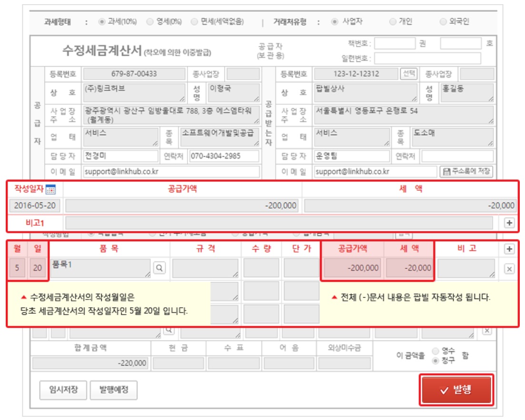The width and height of the screenshot is (525, 420).
Task: Select the 청구 radio option
Action: pos(435,361)
